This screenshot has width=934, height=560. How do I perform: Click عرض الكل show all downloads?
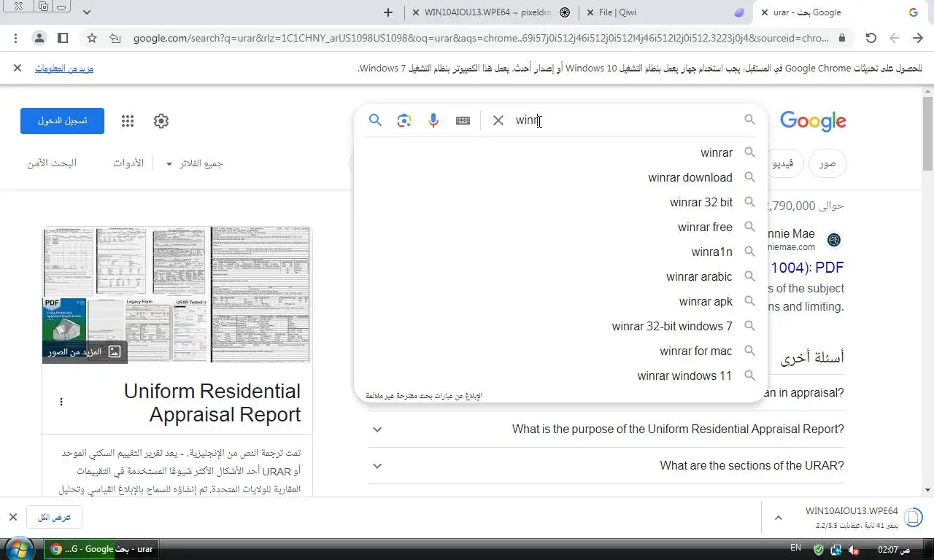55,517
